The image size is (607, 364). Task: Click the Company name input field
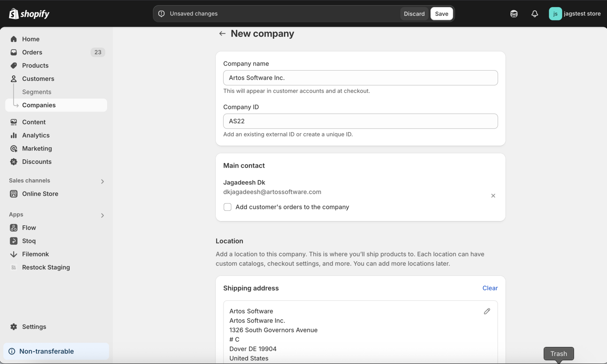tap(360, 78)
